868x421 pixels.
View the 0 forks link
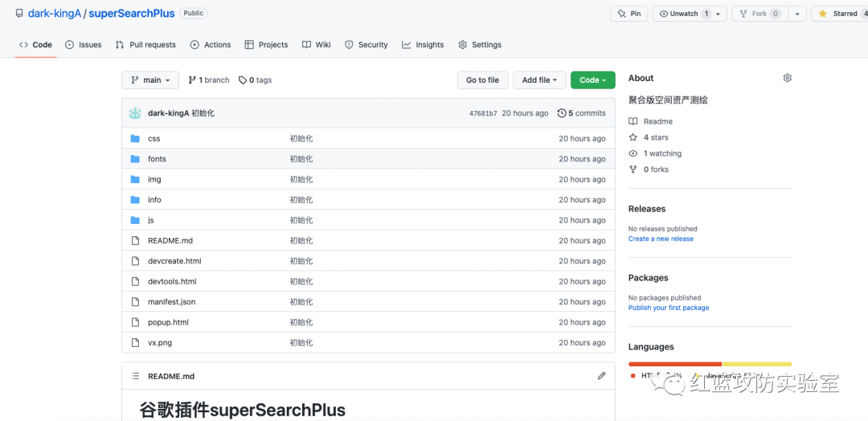click(649, 170)
